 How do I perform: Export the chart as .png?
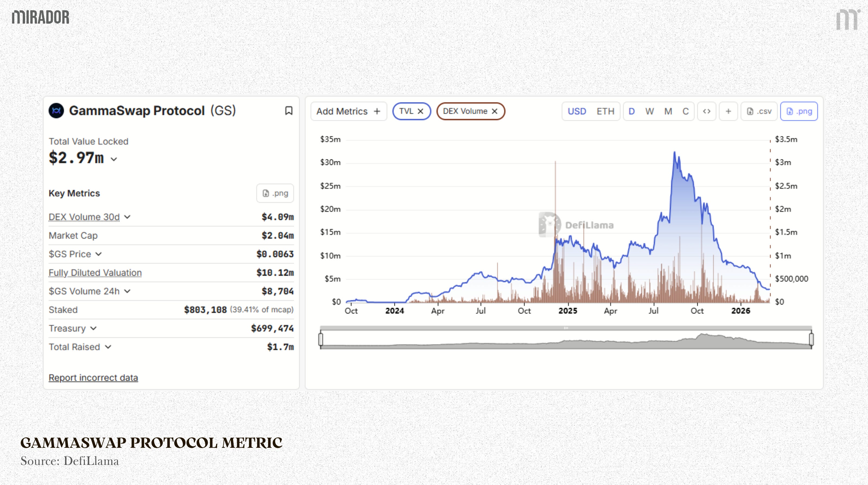point(799,111)
